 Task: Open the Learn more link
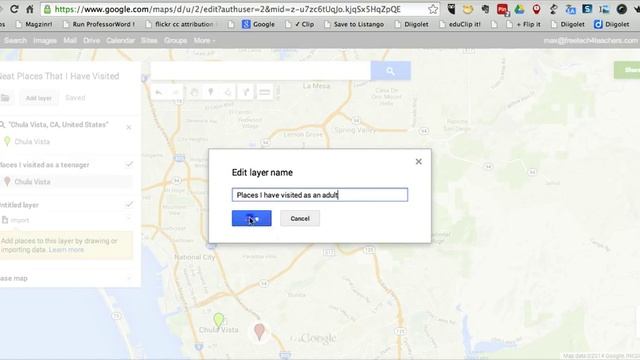coord(66,249)
